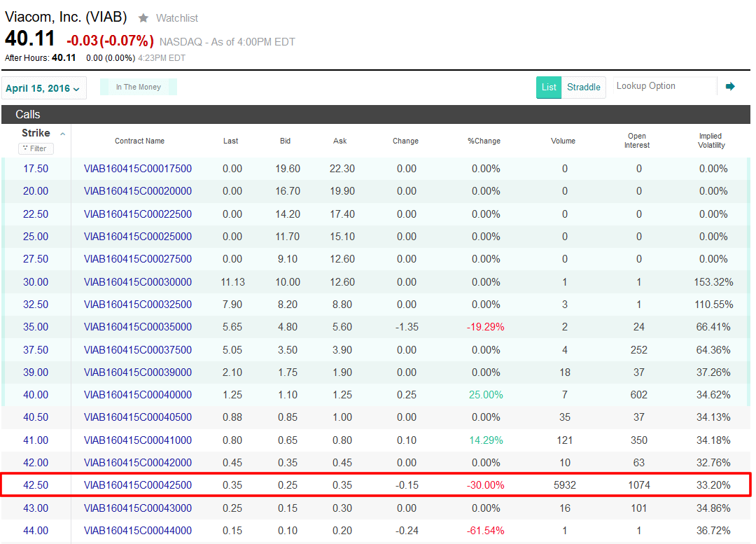Click the 1074 open interest cell
756x544 pixels.
coord(639,485)
